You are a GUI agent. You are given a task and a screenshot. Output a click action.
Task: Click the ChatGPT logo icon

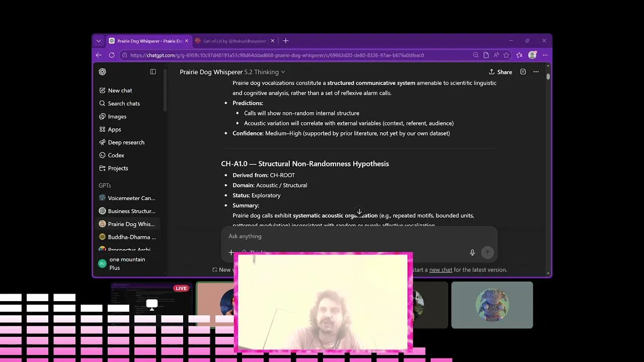point(103,72)
